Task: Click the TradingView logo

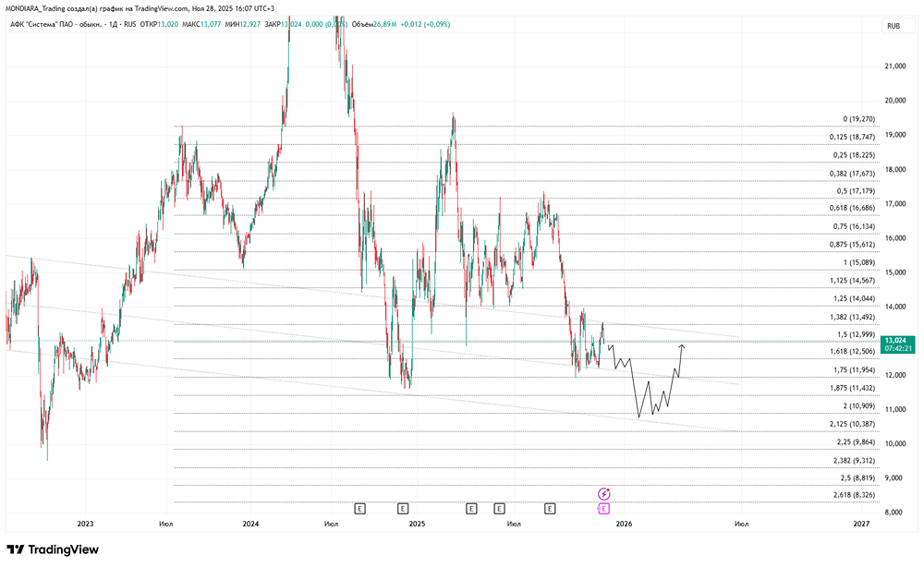Action: click(53, 549)
